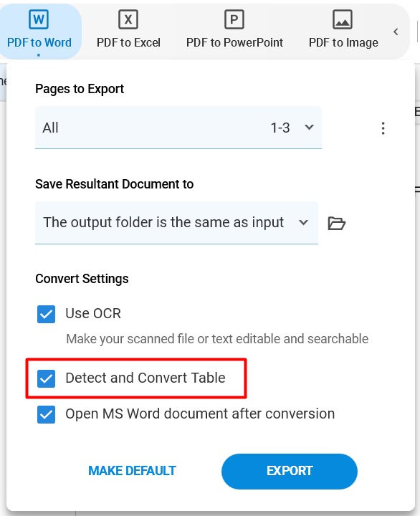Click the EXPORT button
This screenshot has width=420, height=516.
pos(290,472)
